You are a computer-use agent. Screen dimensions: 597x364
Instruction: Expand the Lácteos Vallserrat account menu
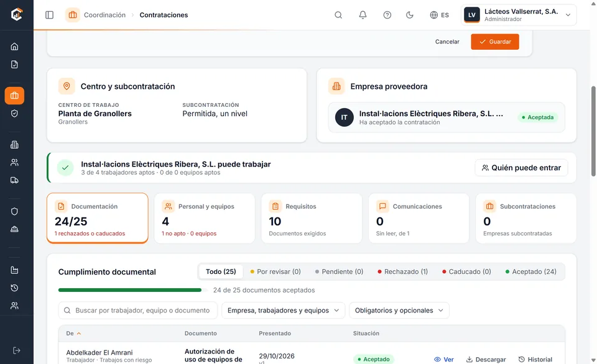pyautogui.click(x=519, y=15)
